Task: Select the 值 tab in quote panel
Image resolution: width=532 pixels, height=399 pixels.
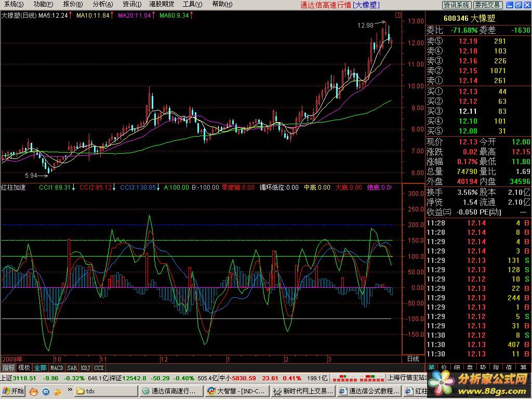Action: 509,367
